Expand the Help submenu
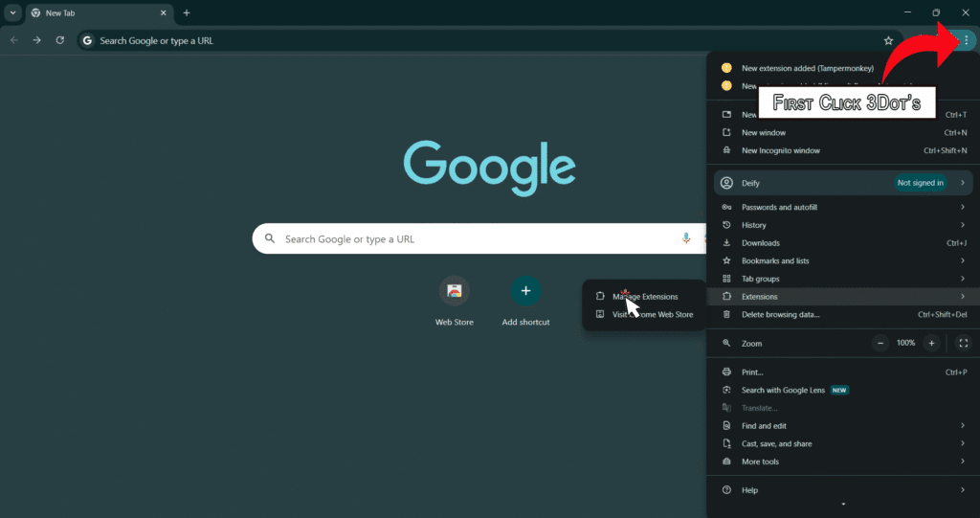Image resolution: width=980 pixels, height=518 pixels. point(843,490)
